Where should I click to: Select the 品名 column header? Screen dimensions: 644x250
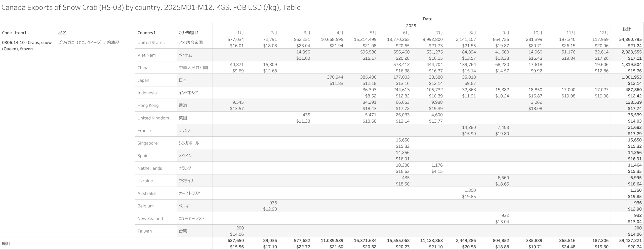click(62, 33)
